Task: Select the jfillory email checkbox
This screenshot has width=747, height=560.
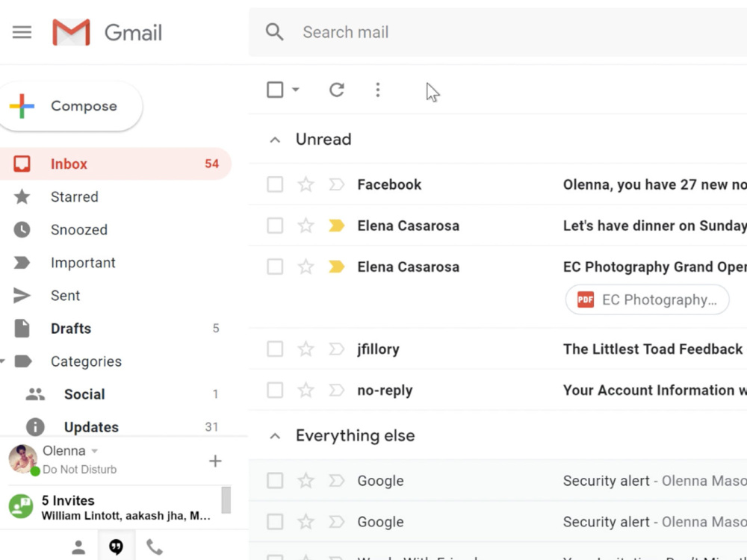Action: [275, 349]
